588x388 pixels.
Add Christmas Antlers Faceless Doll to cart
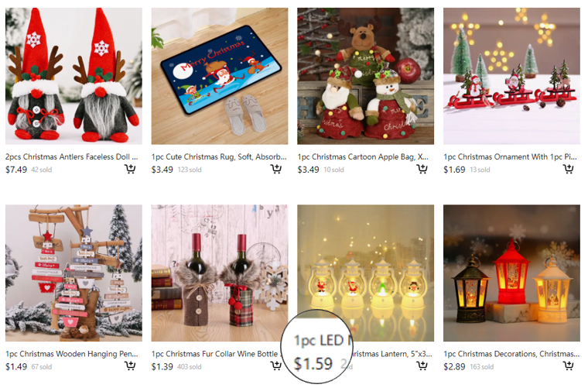click(x=130, y=170)
